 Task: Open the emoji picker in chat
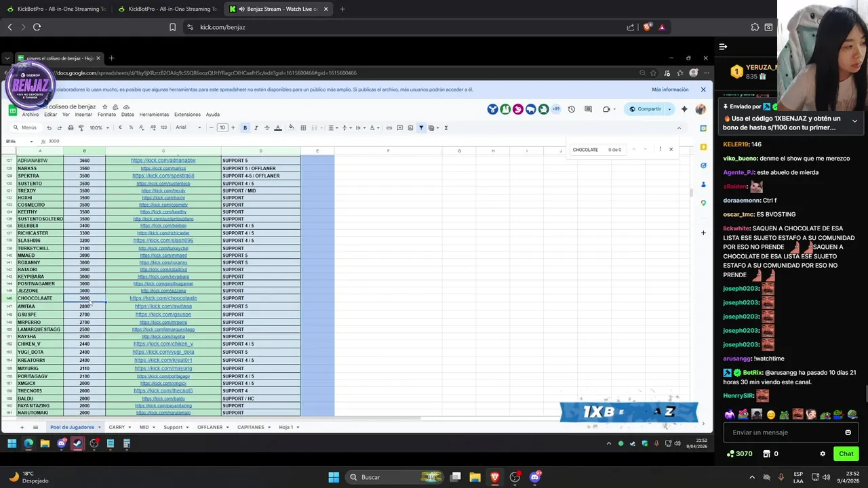[848, 432]
